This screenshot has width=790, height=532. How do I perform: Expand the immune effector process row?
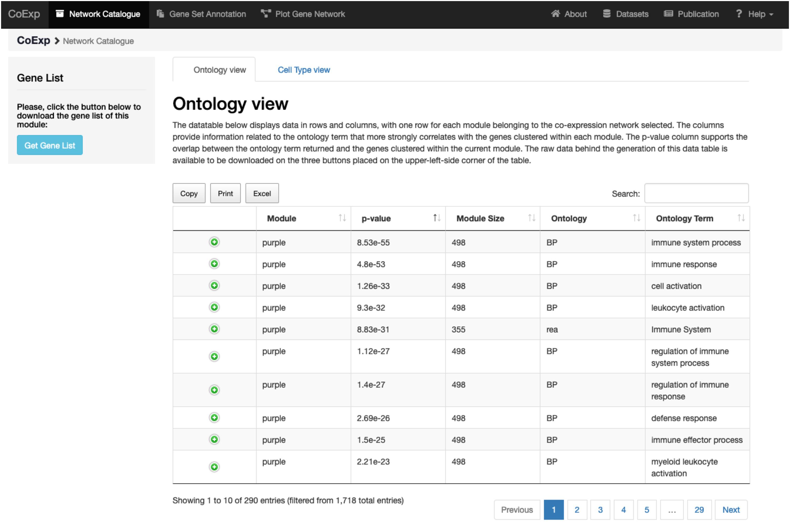point(214,440)
